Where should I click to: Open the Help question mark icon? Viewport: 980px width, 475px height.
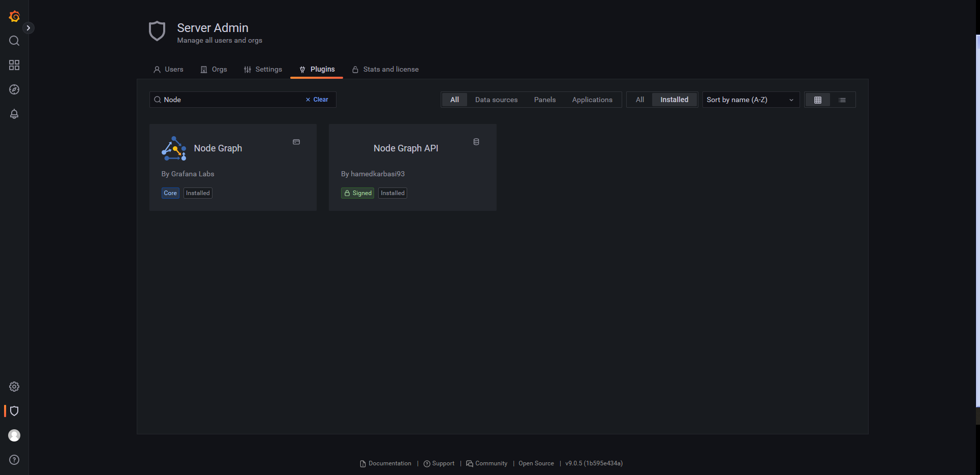14,460
